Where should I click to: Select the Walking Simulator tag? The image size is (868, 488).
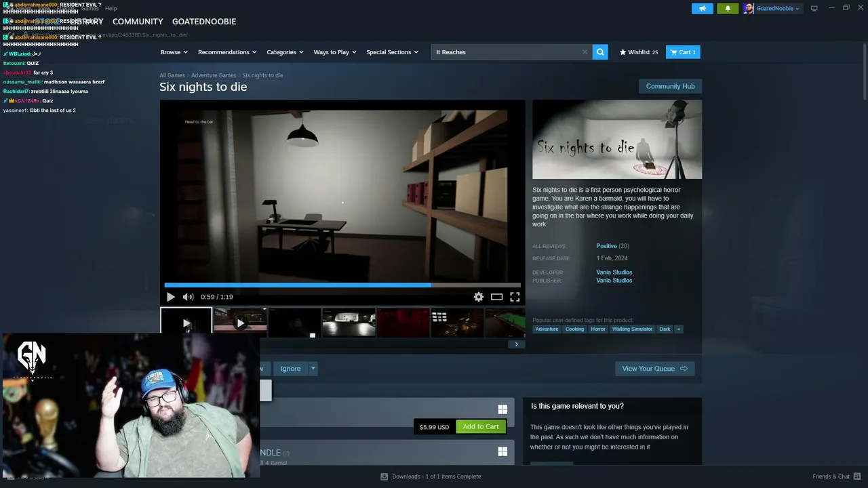coord(632,329)
